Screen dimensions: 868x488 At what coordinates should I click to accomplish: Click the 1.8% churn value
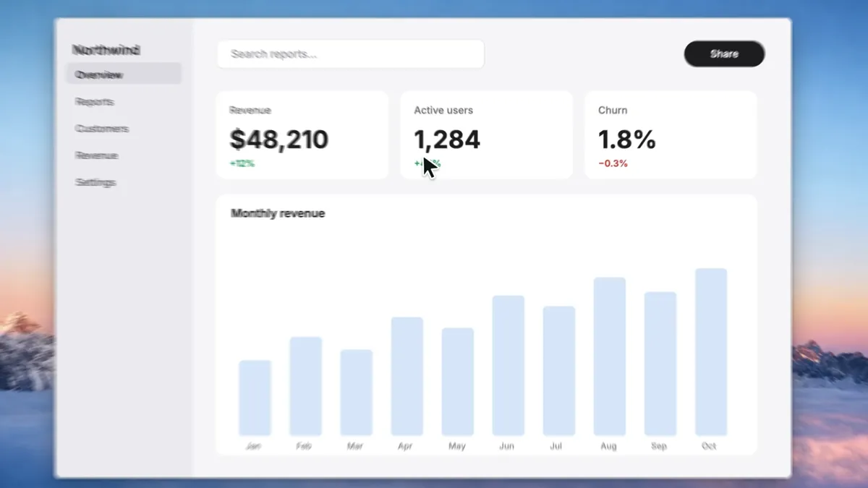pos(627,139)
